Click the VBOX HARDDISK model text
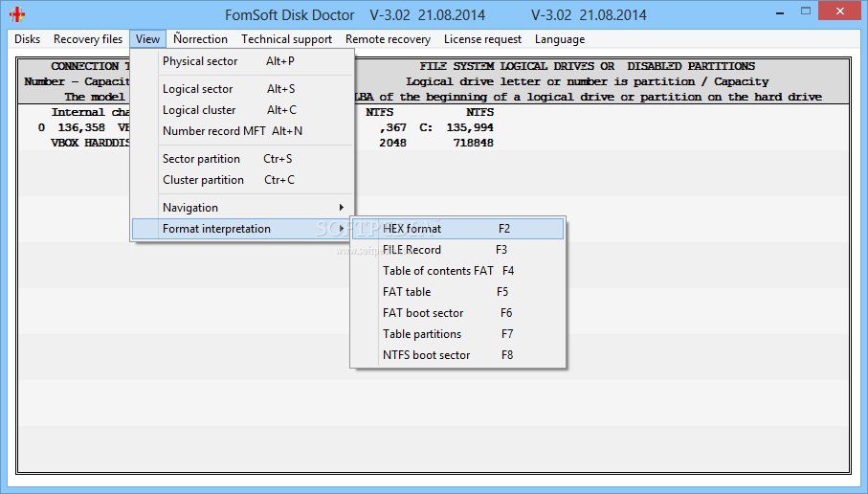This screenshot has width=868, height=494. pos(90,143)
